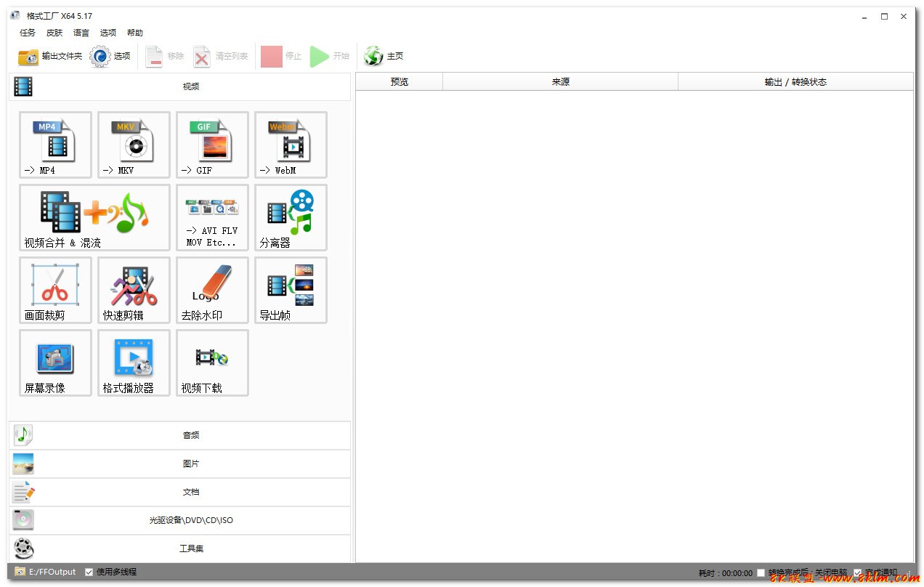This screenshot has width=924, height=587.
Task: Toggle the 使用多线程 checkbox
Action: point(89,572)
